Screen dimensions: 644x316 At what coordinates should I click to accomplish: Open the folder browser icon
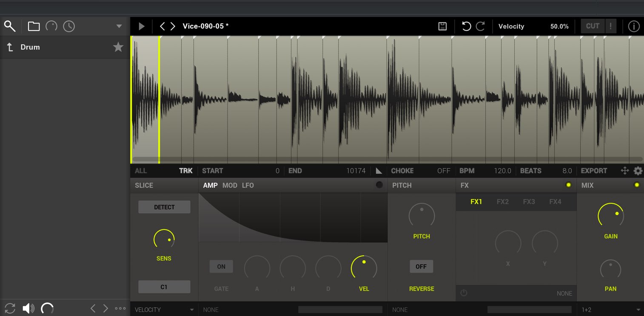[x=34, y=26]
